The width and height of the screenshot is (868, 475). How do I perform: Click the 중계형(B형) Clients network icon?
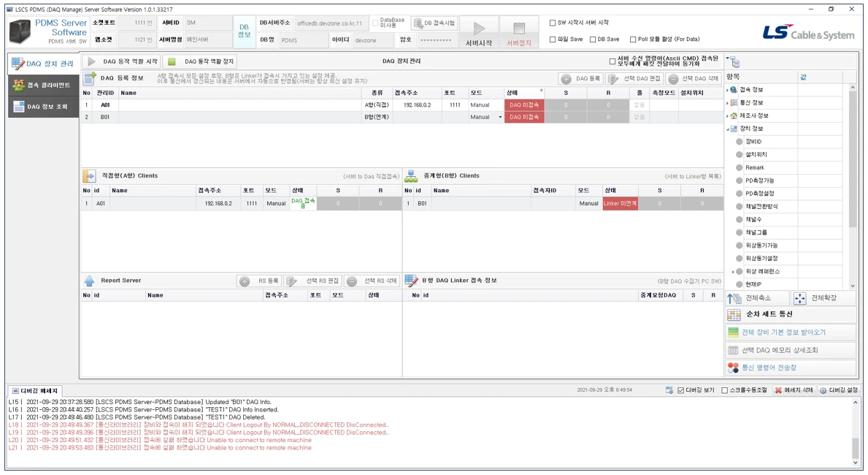coord(411,176)
